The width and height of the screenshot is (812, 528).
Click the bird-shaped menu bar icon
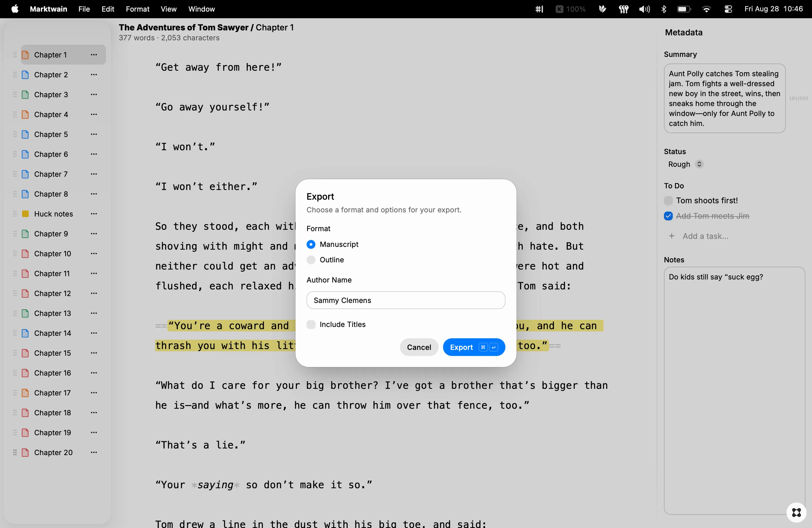point(603,9)
